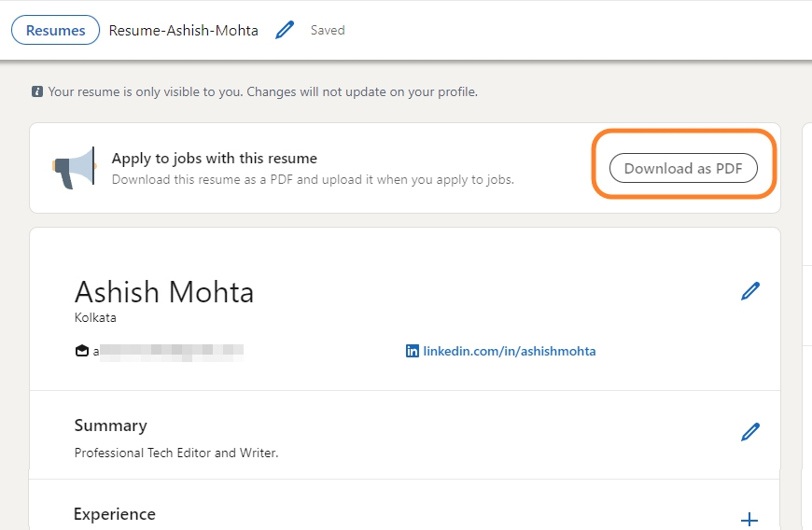
Task: Click the megaphone icon in apply banner
Action: 74,168
